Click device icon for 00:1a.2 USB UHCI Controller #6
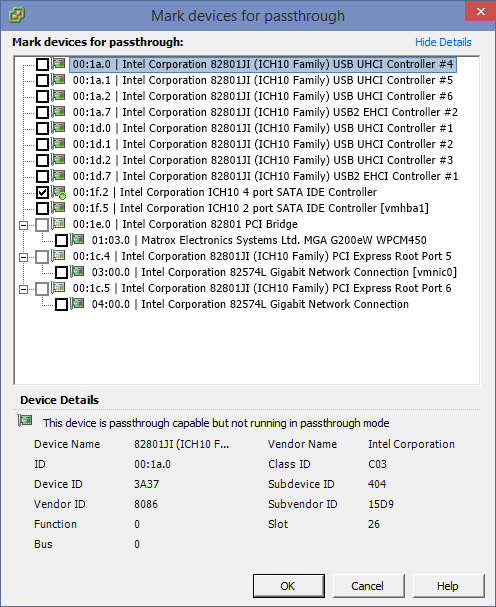Image resolution: width=496 pixels, height=607 pixels. tap(58, 96)
